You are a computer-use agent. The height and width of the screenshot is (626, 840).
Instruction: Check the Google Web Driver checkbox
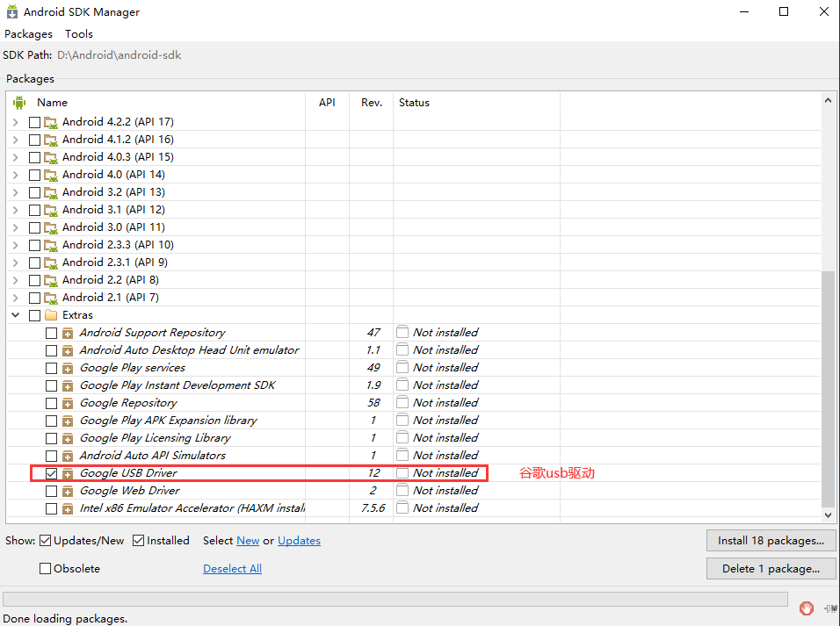[52, 491]
